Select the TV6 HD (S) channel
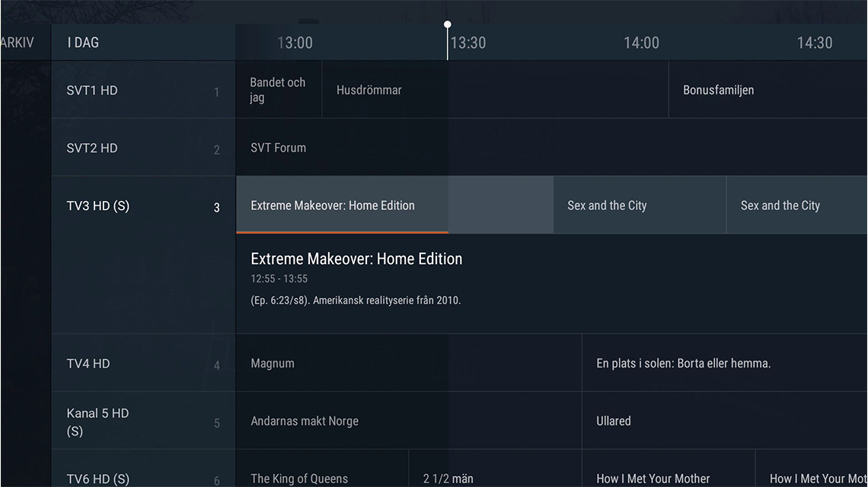Image resolution: width=868 pixels, height=487 pixels. click(143, 476)
